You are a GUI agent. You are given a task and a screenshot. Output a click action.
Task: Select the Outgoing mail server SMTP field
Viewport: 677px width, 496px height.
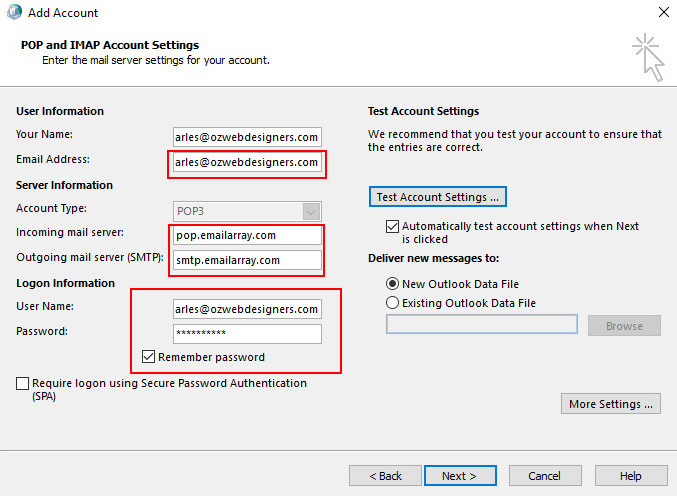[246, 260]
